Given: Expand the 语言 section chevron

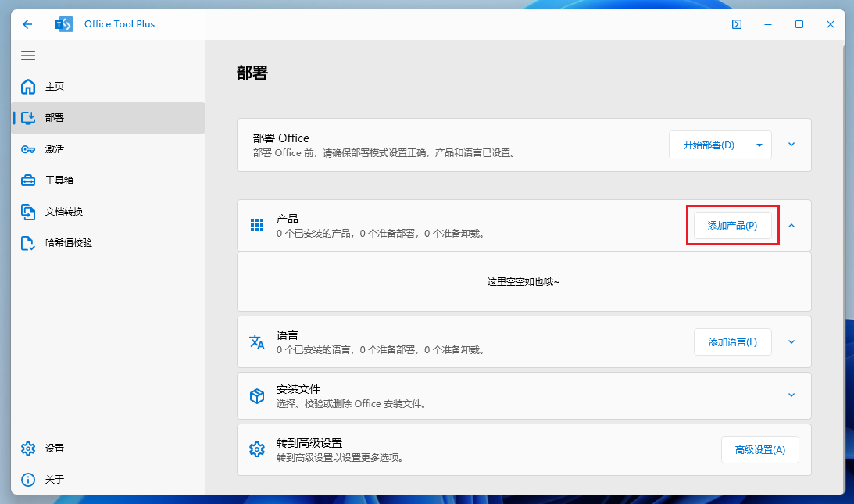Looking at the screenshot, I should coord(791,342).
